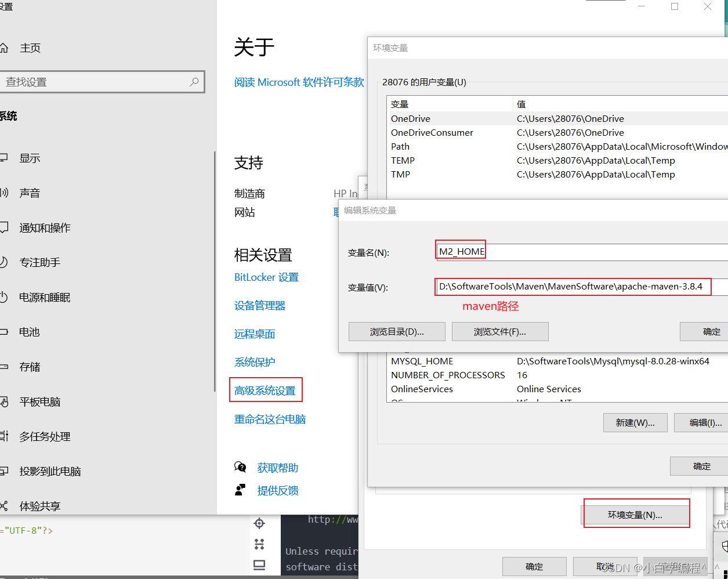Open 设备管理器 link
728x579 pixels.
(x=260, y=306)
